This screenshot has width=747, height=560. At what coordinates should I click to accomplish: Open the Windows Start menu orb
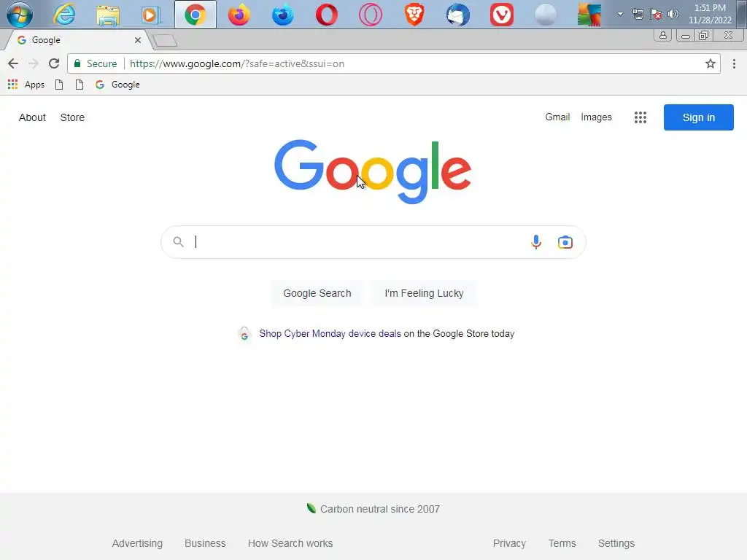coord(20,15)
